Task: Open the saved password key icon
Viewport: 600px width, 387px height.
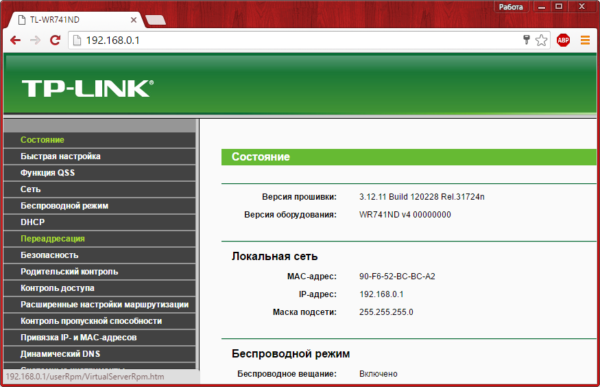Action: click(527, 40)
